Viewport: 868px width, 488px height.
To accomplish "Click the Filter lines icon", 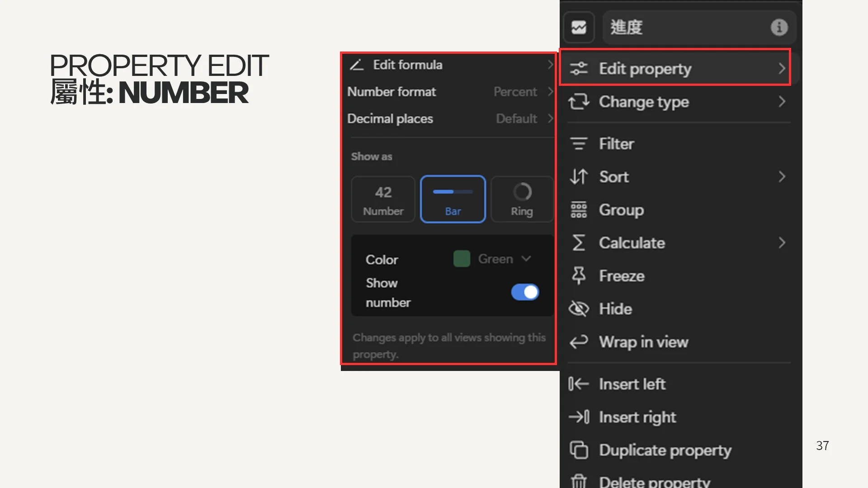I will (x=579, y=144).
